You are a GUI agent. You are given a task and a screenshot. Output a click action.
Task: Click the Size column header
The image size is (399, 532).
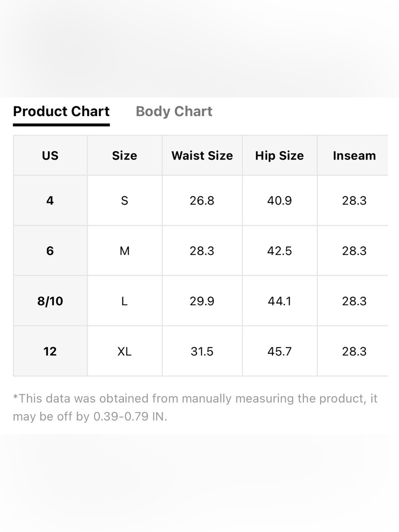[x=124, y=155]
